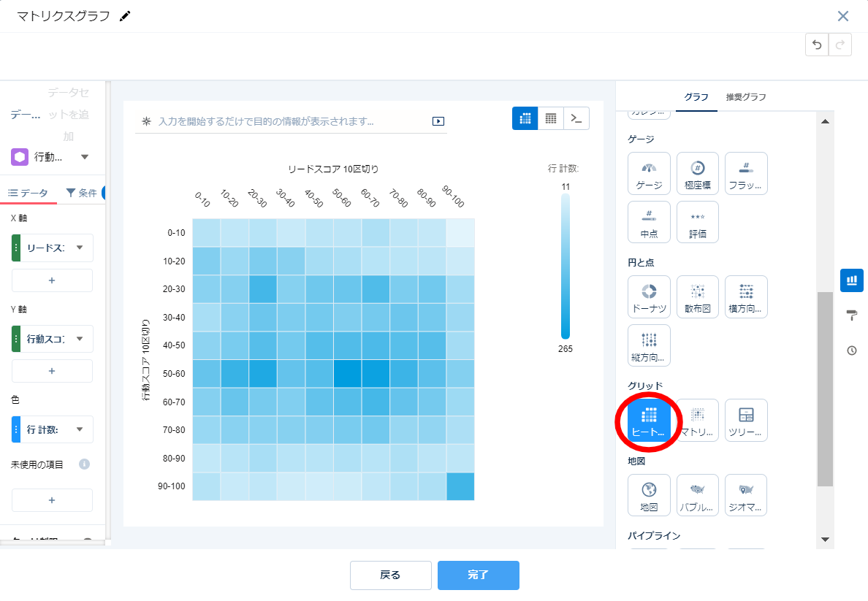The width and height of the screenshot is (868, 601).
Task: Click the 戻る back button
Action: [390, 575]
